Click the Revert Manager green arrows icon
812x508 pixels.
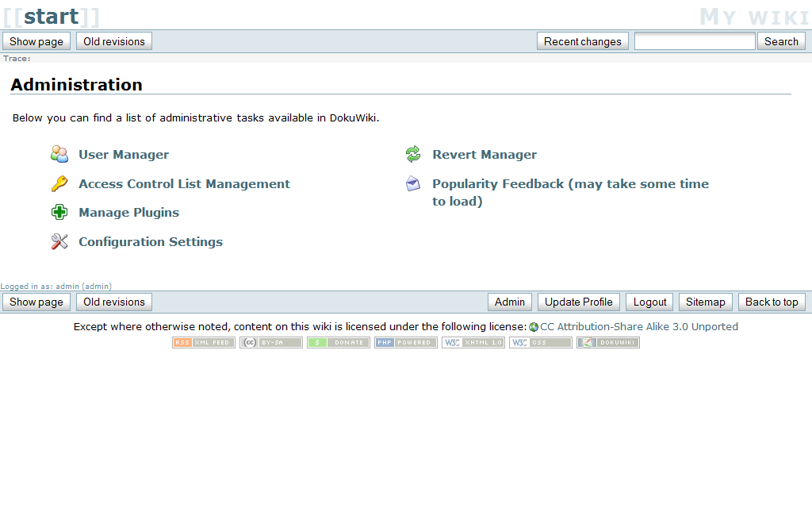[413, 154]
